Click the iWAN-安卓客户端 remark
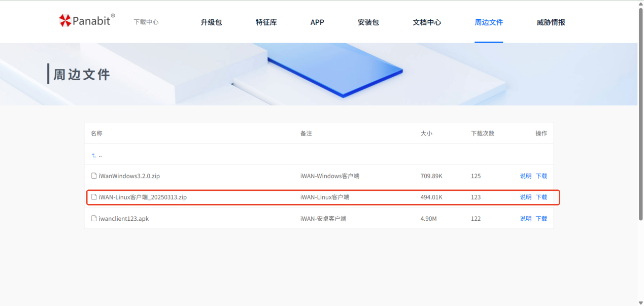This screenshot has width=644, height=306. (x=323, y=219)
